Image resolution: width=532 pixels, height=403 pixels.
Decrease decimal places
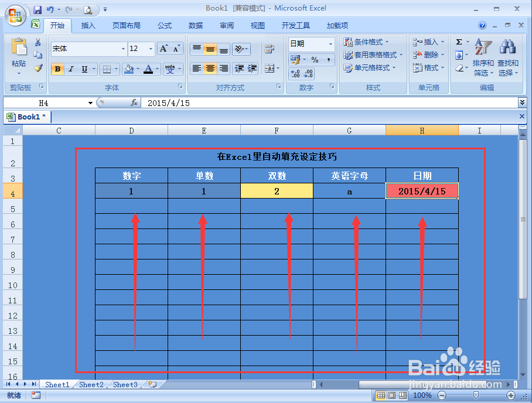tap(308, 74)
